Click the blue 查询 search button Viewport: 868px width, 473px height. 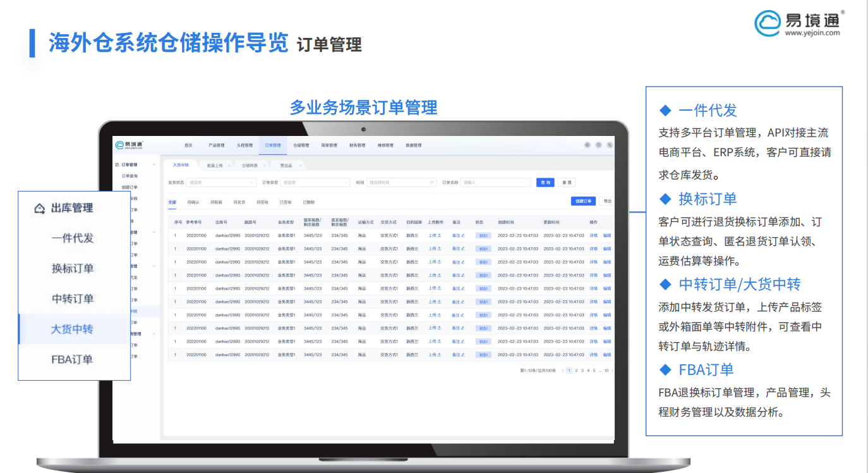[x=545, y=182]
